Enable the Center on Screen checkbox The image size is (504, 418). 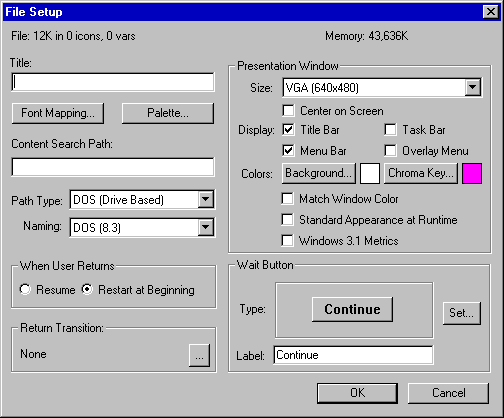click(288, 111)
